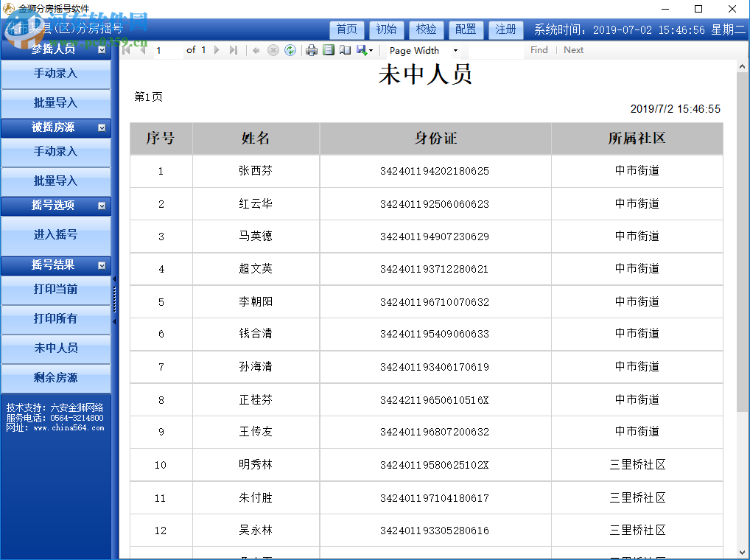Click 进入摇号 to start the lottery
The width and height of the screenshot is (750, 560).
55,236
